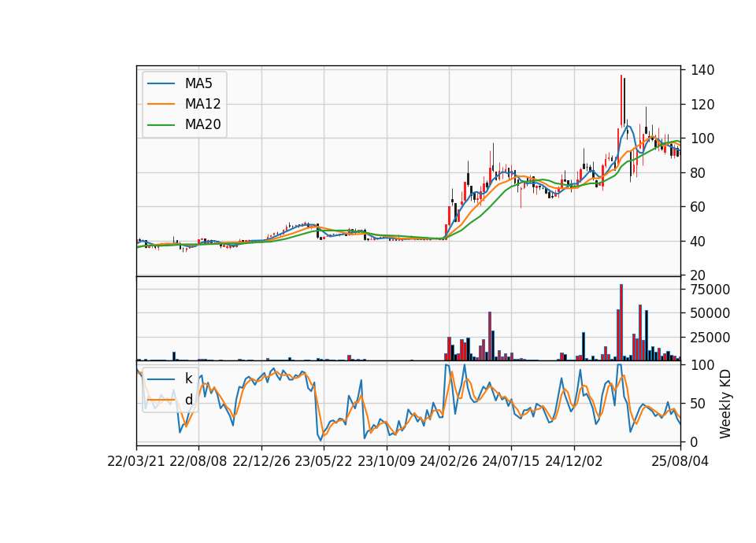The image size is (756, 543).
Task: Click the 'd' legend label in KD panel
Action: click(188, 400)
